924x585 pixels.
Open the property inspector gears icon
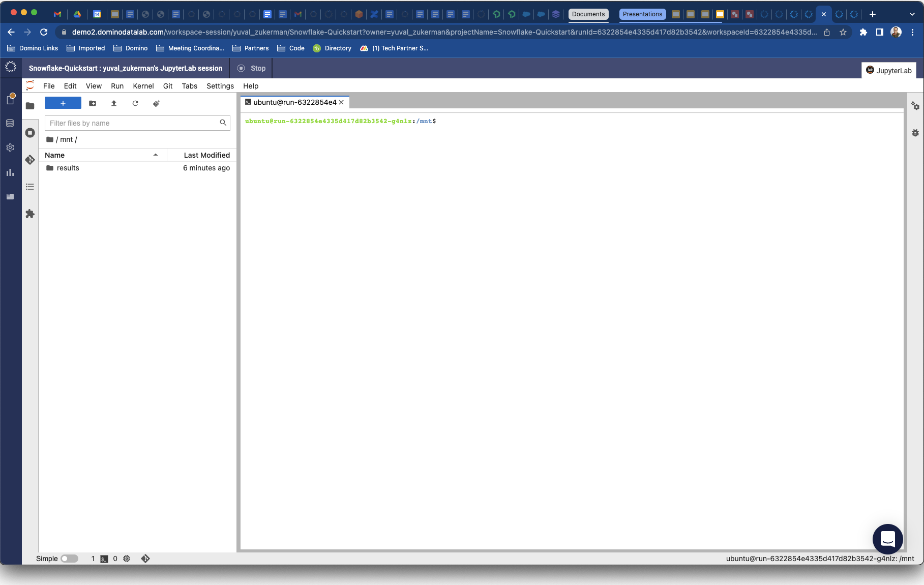click(915, 106)
